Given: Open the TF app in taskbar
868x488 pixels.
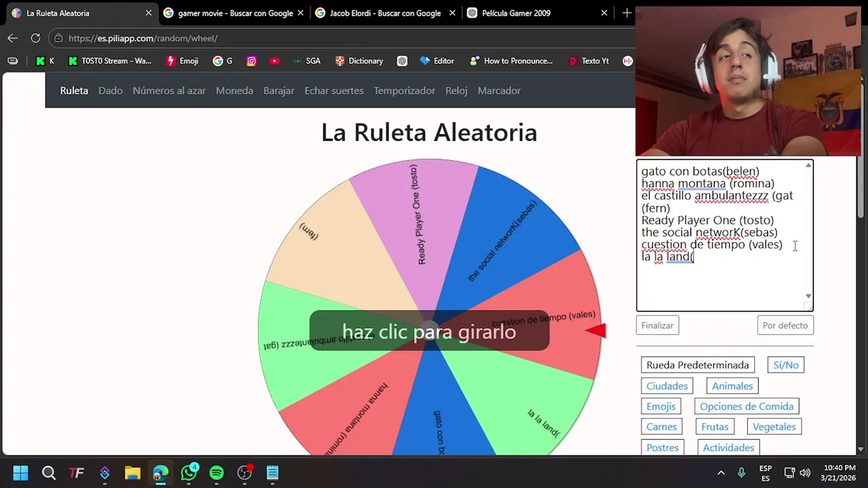Looking at the screenshot, I should point(77,472).
